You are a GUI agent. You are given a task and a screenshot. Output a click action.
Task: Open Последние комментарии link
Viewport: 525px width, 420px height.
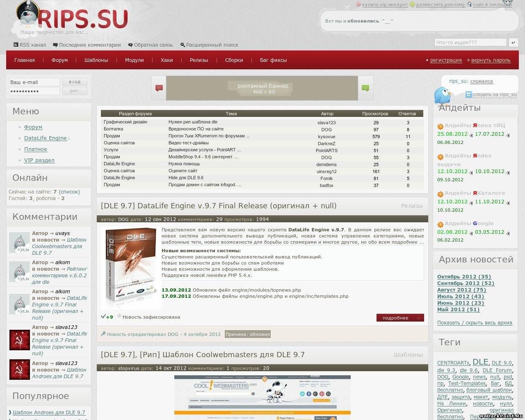(87, 45)
